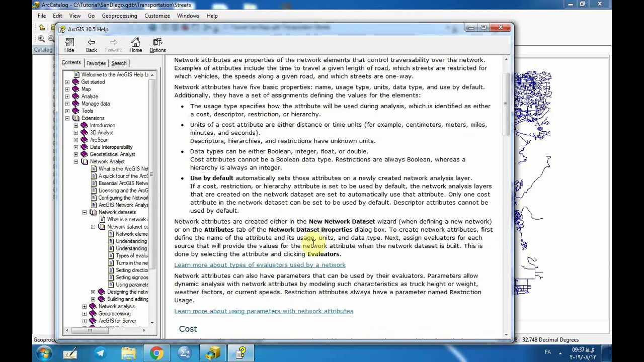Open the A quick tour topic
This screenshot has width=644, height=362.
click(x=123, y=176)
